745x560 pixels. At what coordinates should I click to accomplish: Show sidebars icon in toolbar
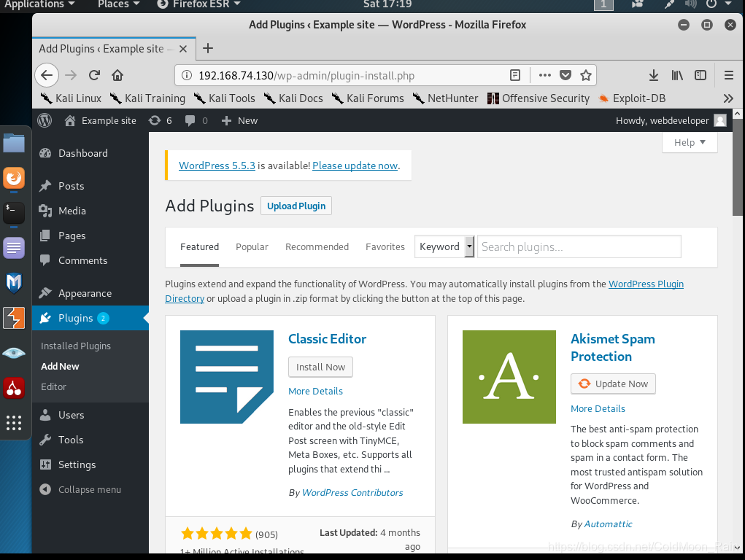[x=700, y=75]
